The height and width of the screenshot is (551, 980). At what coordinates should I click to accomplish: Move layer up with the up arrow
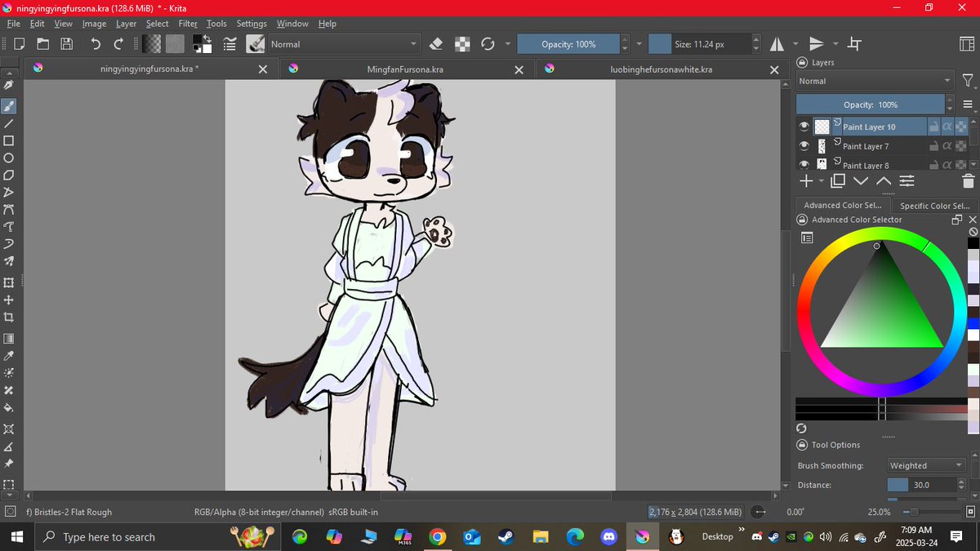click(x=884, y=181)
